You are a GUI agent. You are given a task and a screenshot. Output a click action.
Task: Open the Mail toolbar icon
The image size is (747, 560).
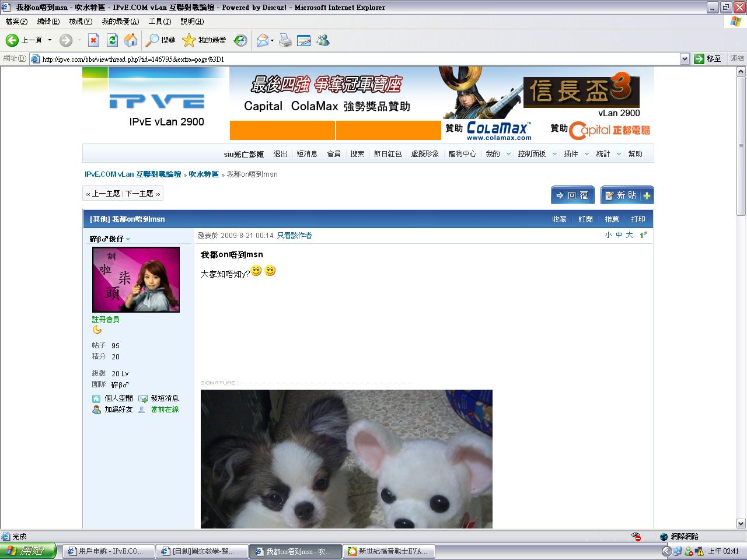pyautogui.click(x=263, y=40)
